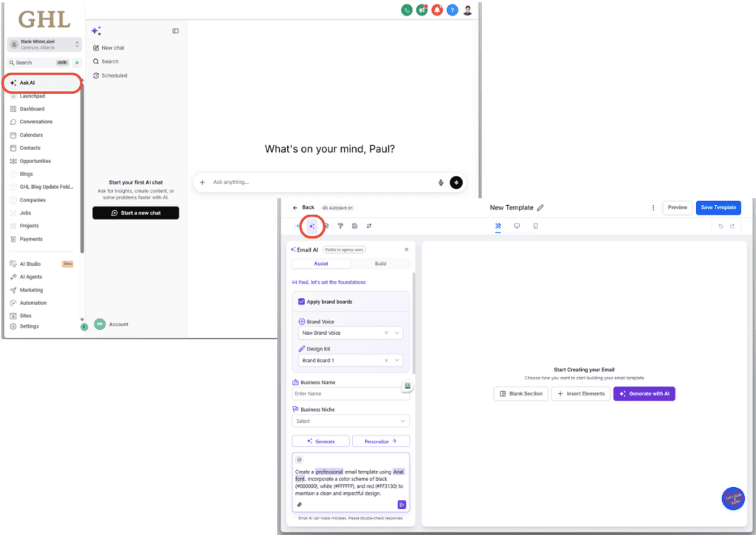Open the paint roller styles tool
Image resolution: width=756 pixels, height=535 pixels.
pyautogui.click(x=340, y=226)
